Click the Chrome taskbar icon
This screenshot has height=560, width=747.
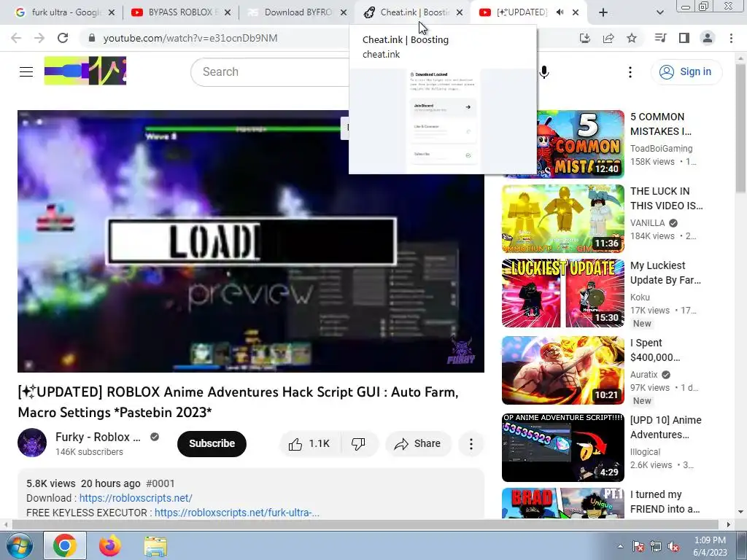(x=65, y=545)
